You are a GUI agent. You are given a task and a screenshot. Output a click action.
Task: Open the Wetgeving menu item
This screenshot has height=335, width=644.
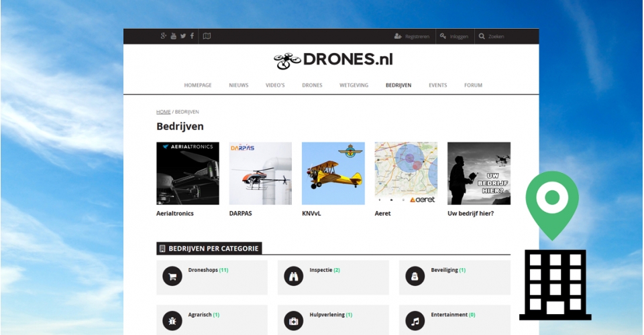pos(354,85)
